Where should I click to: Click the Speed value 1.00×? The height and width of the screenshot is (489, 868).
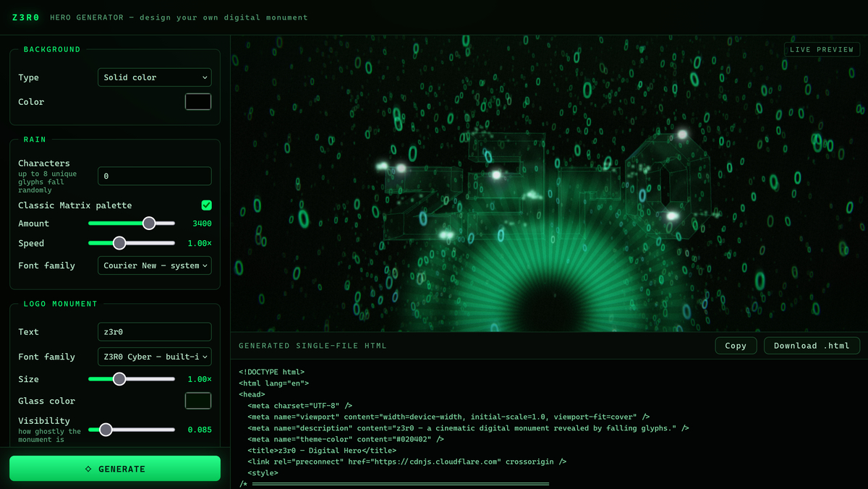200,243
